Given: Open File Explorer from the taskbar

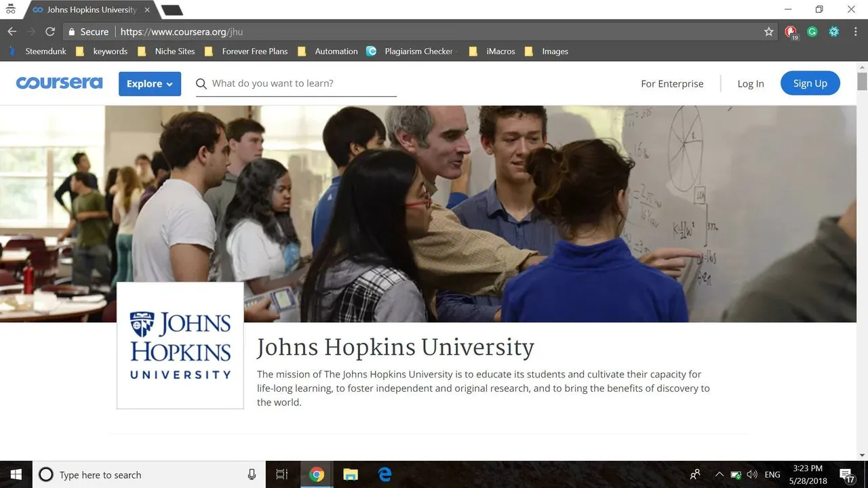Looking at the screenshot, I should [x=350, y=474].
